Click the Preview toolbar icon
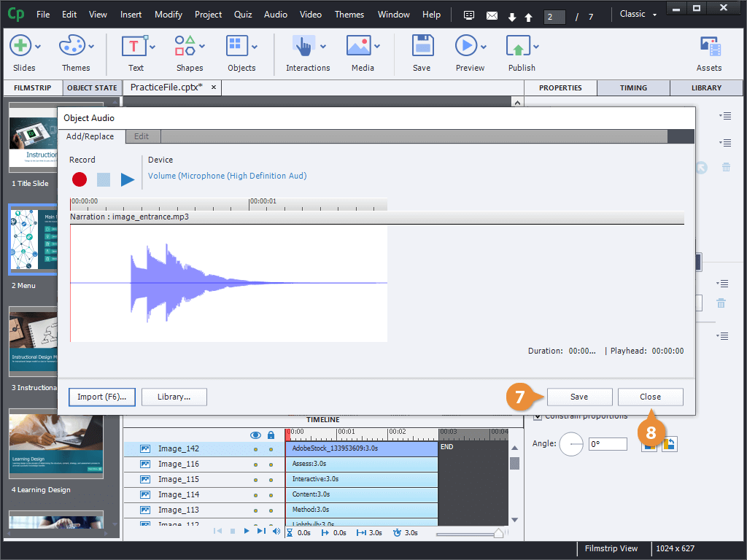Screen dimensions: 747x560 [465, 47]
